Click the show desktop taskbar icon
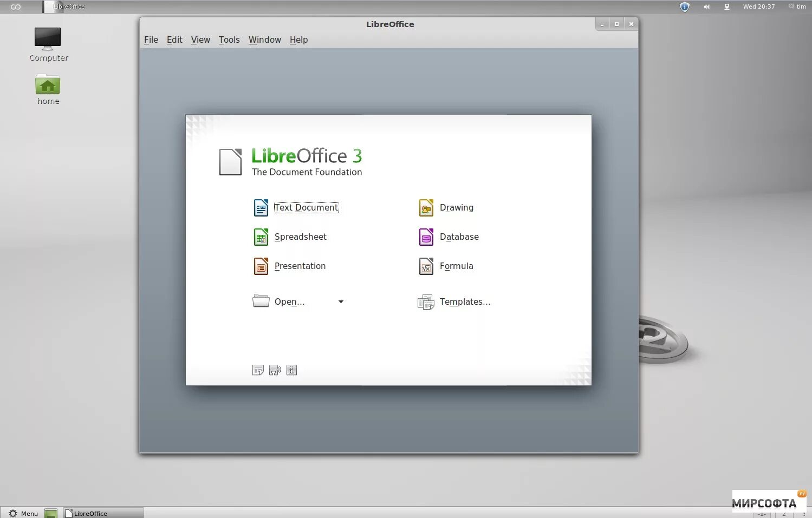This screenshot has width=812, height=518. (x=51, y=513)
